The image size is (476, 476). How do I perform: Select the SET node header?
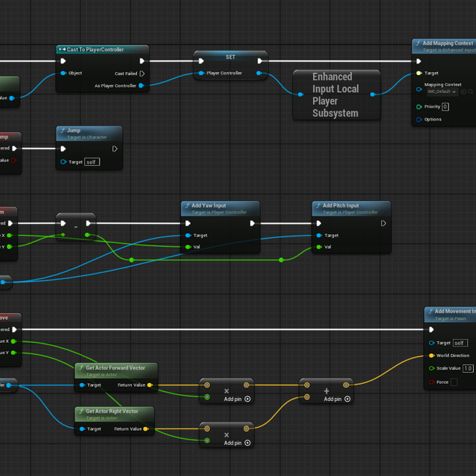(231, 57)
